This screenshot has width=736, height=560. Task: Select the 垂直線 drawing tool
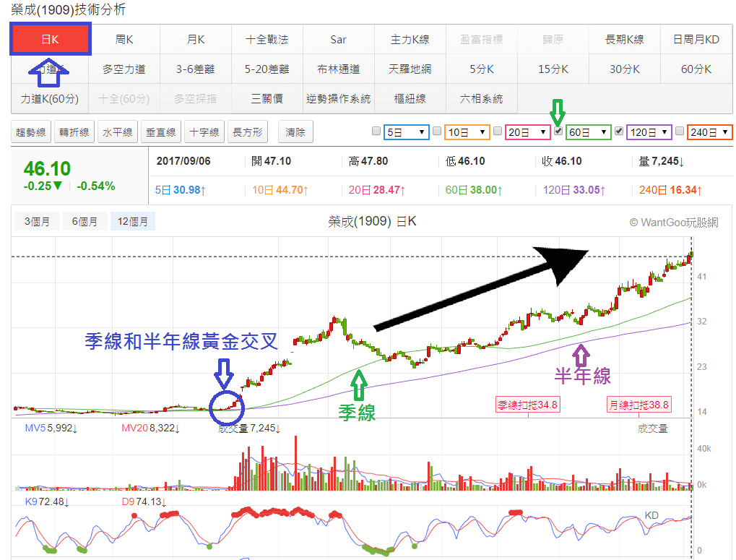click(x=160, y=132)
